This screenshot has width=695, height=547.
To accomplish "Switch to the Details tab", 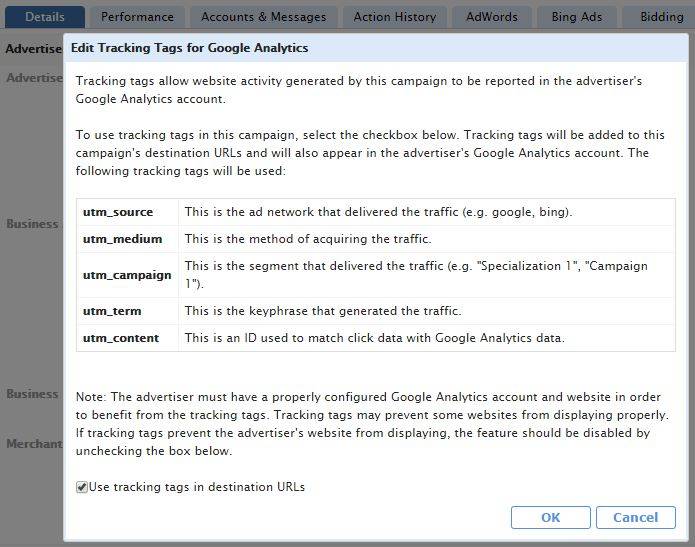I will [45, 17].
